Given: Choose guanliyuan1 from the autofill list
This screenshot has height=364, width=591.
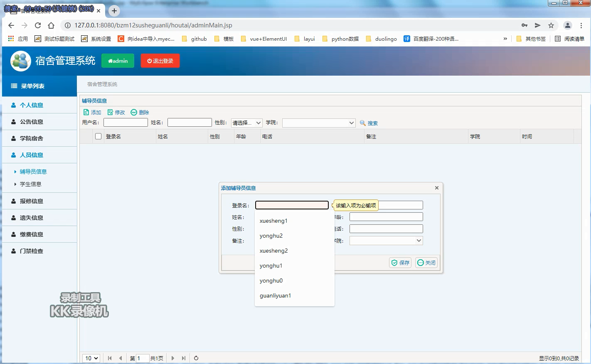Looking at the screenshot, I should (294, 295).
